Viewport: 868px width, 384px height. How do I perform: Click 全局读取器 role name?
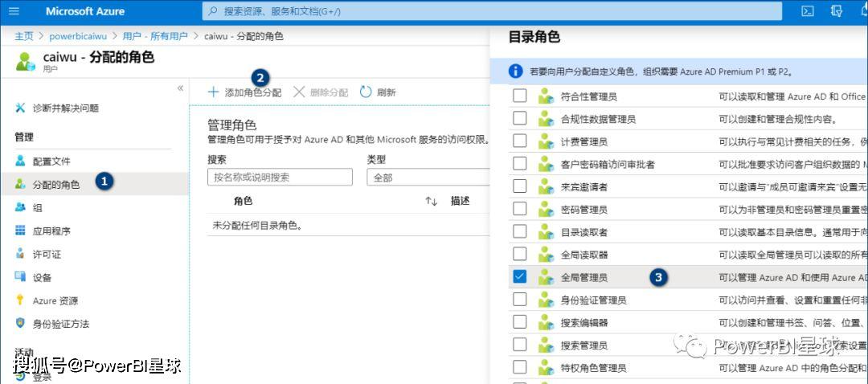click(x=584, y=255)
